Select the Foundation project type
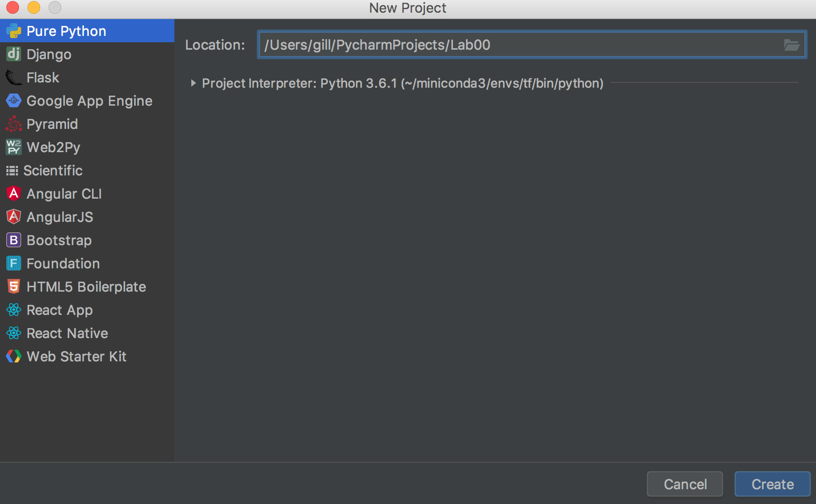Screen dimensions: 816x504 (63, 263)
